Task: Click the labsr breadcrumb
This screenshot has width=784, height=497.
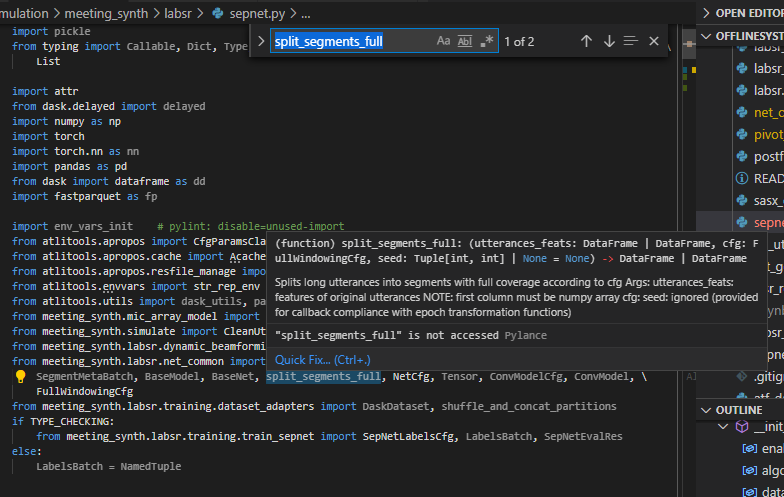Action: coord(178,14)
